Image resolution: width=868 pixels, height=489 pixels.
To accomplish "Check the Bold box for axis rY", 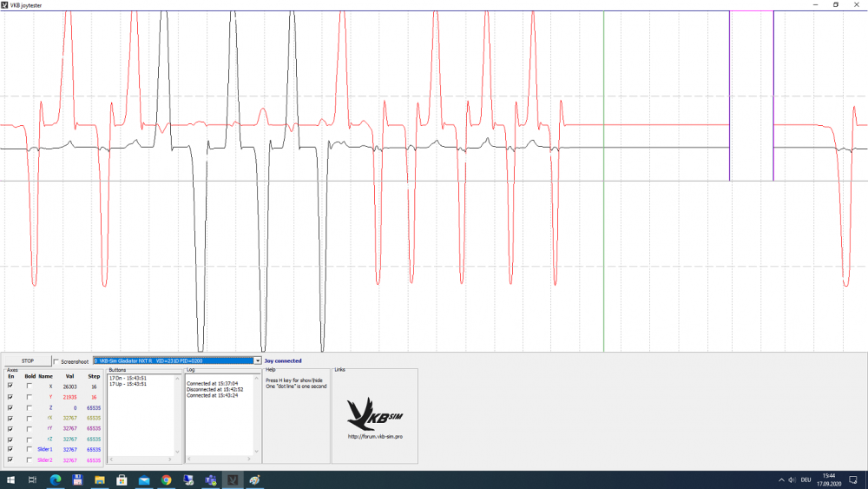I will pyautogui.click(x=30, y=428).
